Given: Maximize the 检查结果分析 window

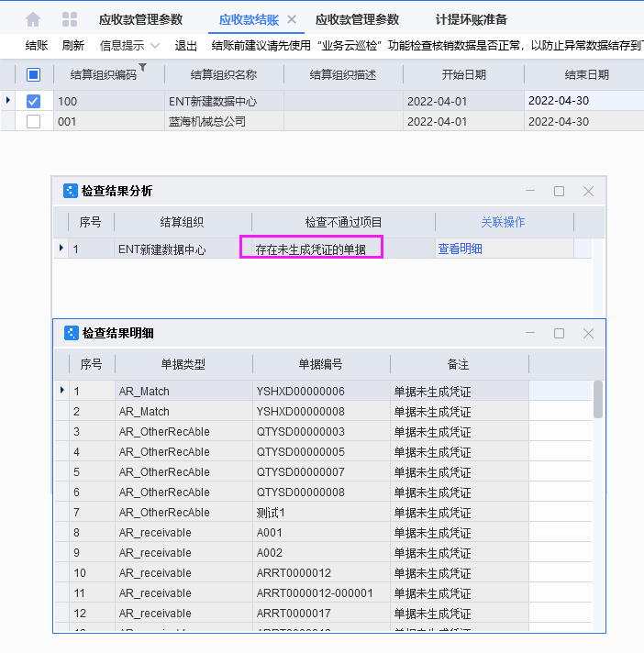Looking at the screenshot, I should 559,191.
